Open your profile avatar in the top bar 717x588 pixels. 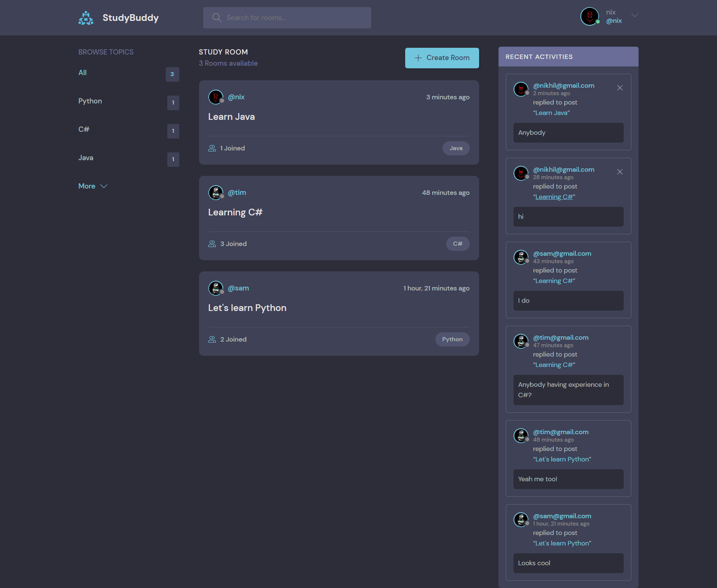tap(589, 16)
